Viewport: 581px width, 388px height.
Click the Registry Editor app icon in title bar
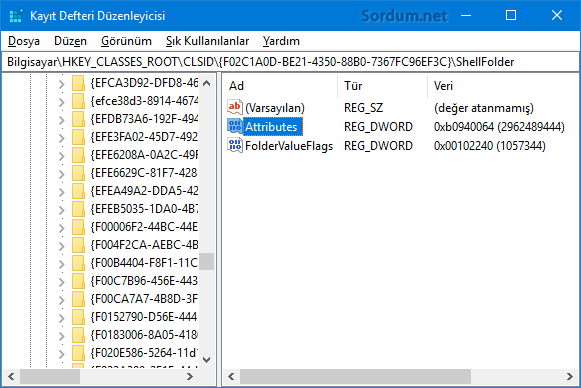point(16,16)
